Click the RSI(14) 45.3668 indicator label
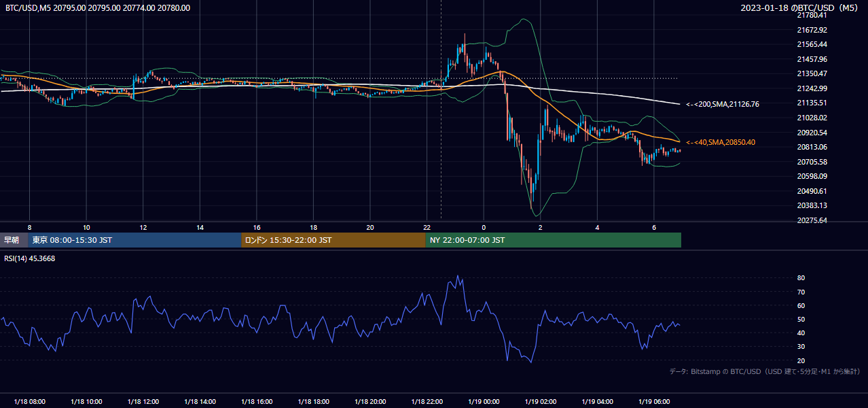Viewport: 868px width, 408px height. coord(30,258)
